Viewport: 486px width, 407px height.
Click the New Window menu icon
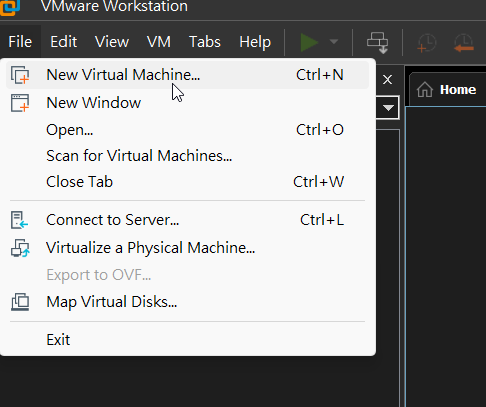20,103
